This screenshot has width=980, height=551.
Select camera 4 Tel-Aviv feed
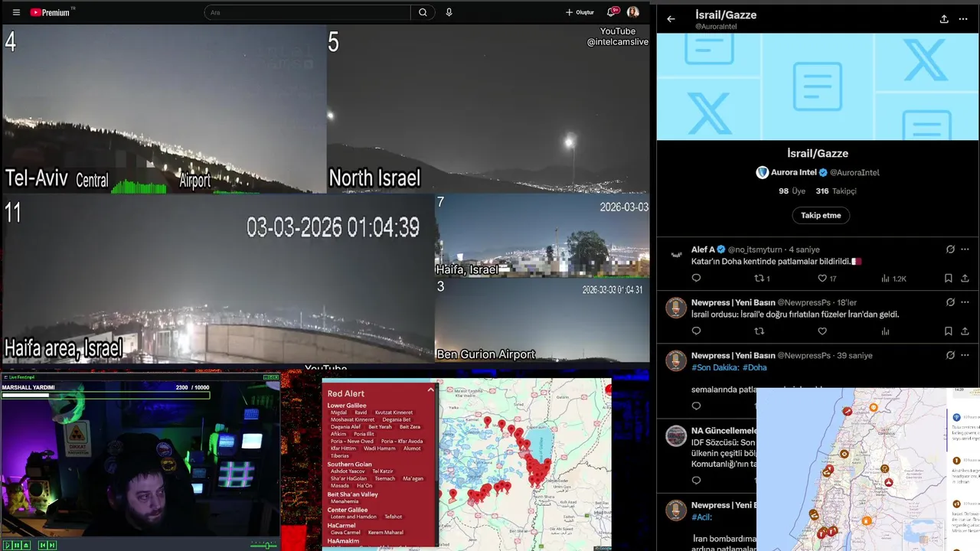click(x=164, y=109)
